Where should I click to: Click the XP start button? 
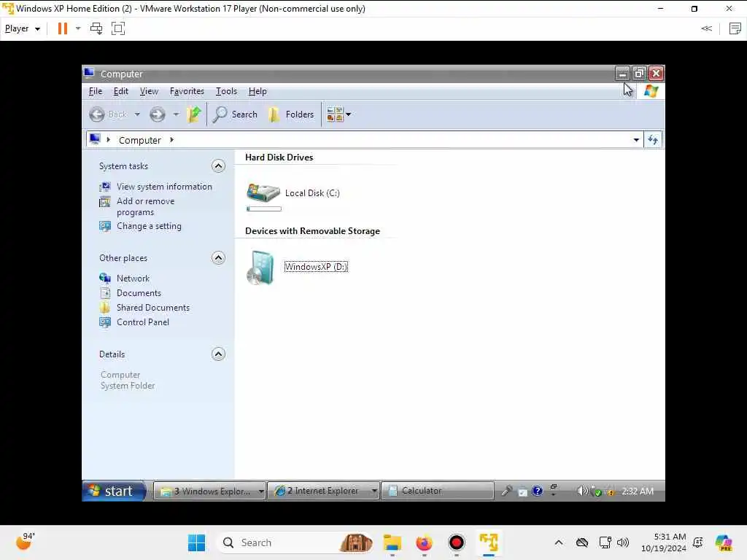pos(115,491)
